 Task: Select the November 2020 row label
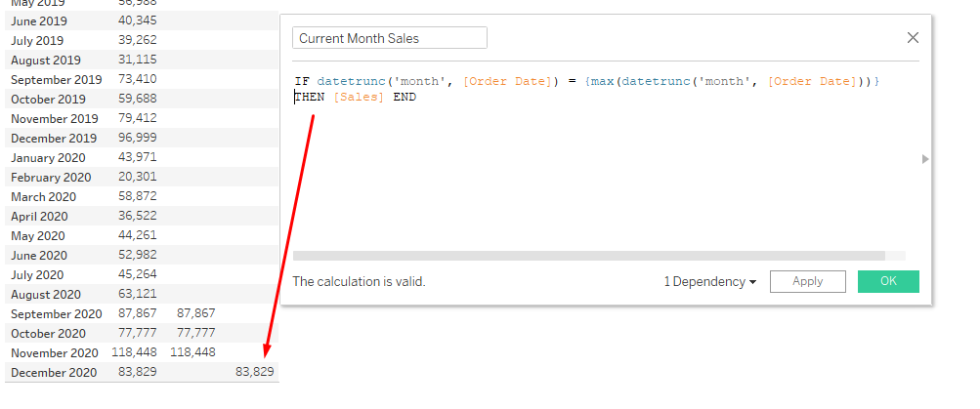(55, 352)
